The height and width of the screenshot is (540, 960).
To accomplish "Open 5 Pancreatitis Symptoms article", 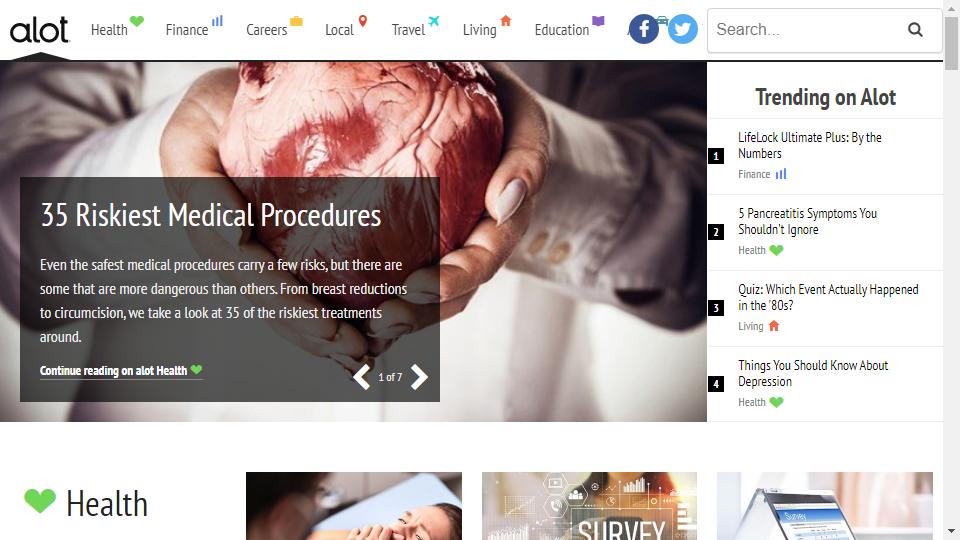I will (x=807, y=221).
